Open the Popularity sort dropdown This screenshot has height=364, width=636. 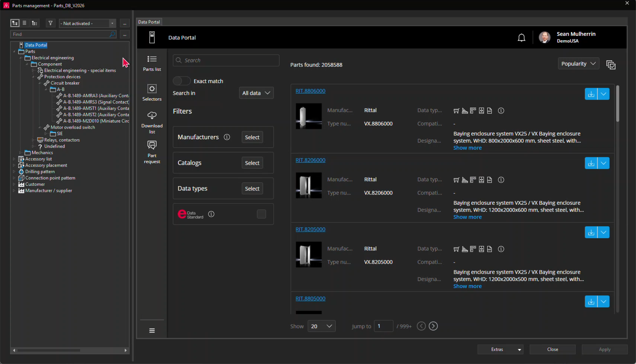click(x=578, y=64)
